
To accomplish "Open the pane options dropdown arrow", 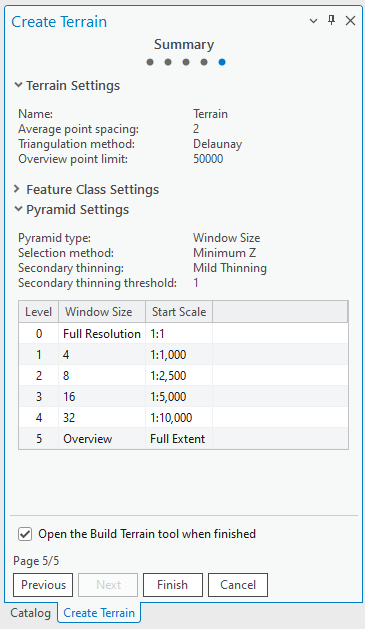I will [x=313, y=21].
